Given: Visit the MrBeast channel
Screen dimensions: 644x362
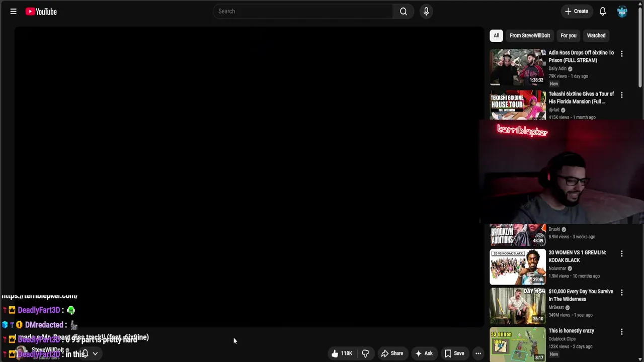Looking at the screenshot, I should pos(556,307).
